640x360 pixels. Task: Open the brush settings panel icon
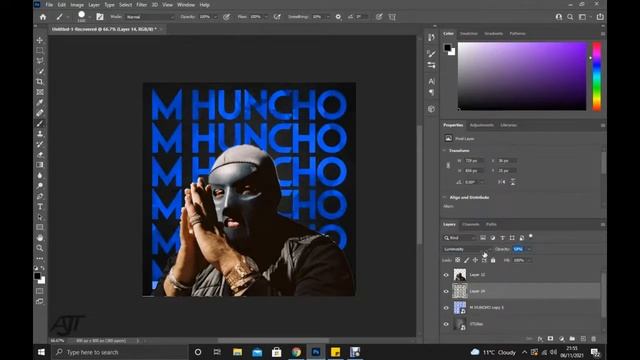100,17
